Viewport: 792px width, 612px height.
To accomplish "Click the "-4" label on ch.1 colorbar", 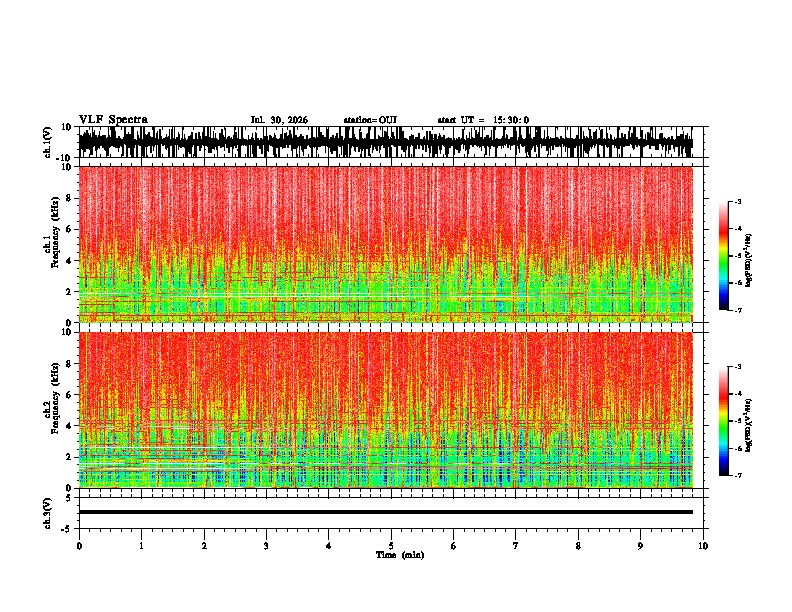I will pyautogui.click(x=737, y=228).
